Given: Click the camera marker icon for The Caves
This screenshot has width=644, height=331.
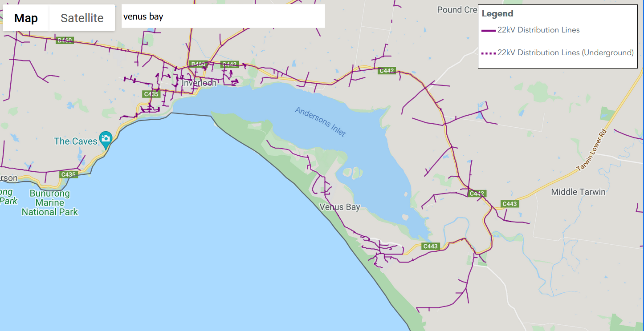Looking at the screenshot, I should click(106, 139).
